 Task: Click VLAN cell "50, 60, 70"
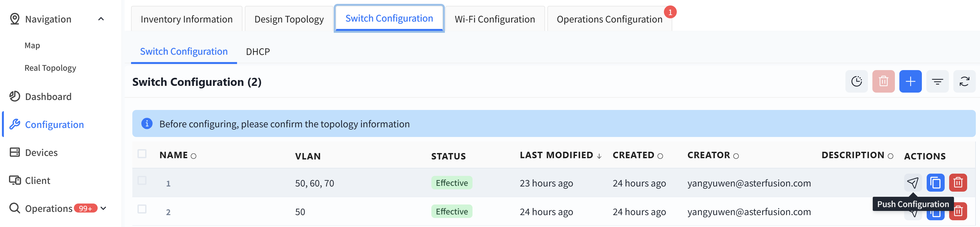tap(314, 183)
